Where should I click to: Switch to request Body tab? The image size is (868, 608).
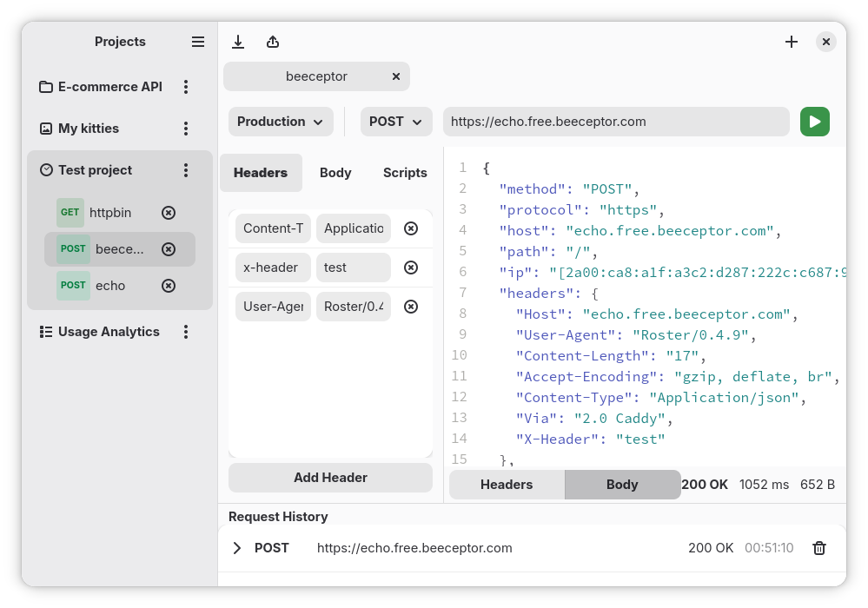coord(335,173)
